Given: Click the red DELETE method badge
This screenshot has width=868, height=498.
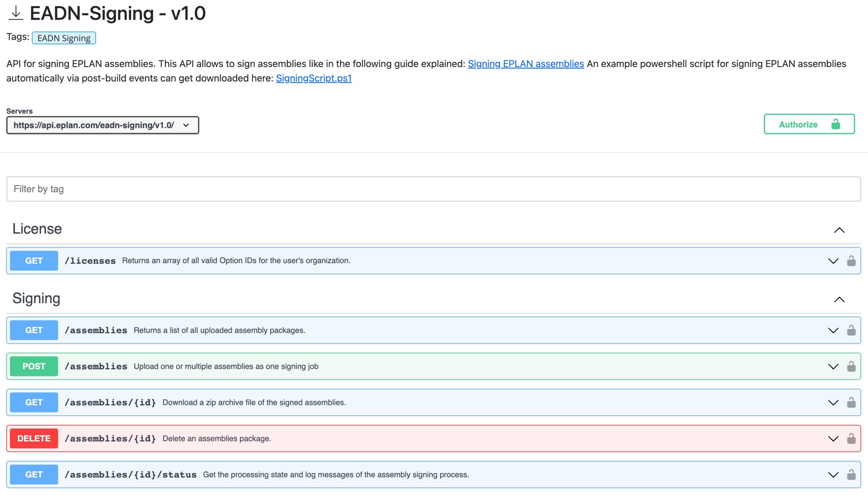Looking at the screenshot, I should point(34,438).
